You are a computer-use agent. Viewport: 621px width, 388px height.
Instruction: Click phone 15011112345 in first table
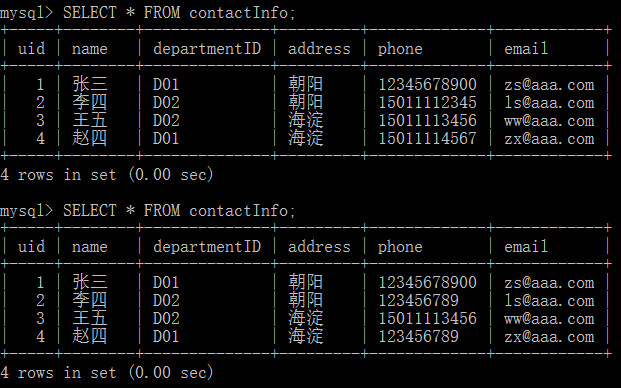click(x=427, y=103)
